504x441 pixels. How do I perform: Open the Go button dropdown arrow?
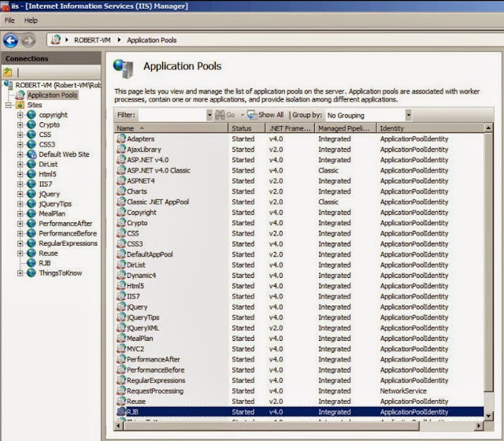click(243, 115)
